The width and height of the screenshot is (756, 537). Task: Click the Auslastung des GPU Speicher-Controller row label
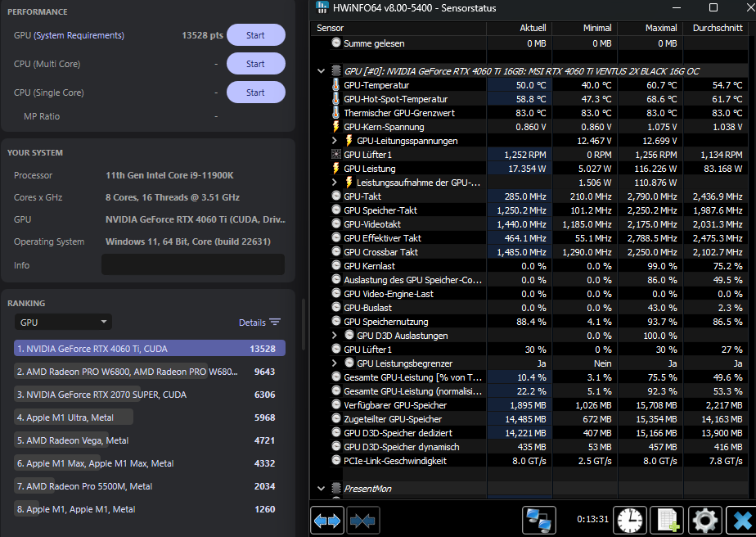[x=412, y=280]
